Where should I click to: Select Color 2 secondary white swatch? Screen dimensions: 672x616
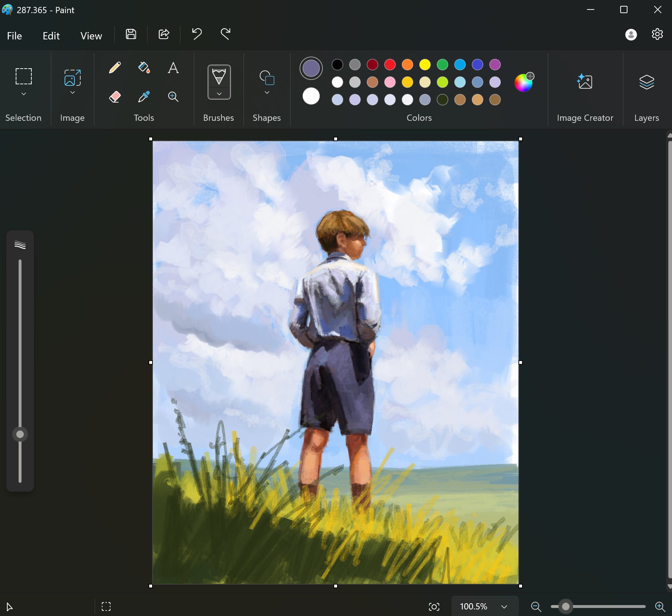point(311,96)
